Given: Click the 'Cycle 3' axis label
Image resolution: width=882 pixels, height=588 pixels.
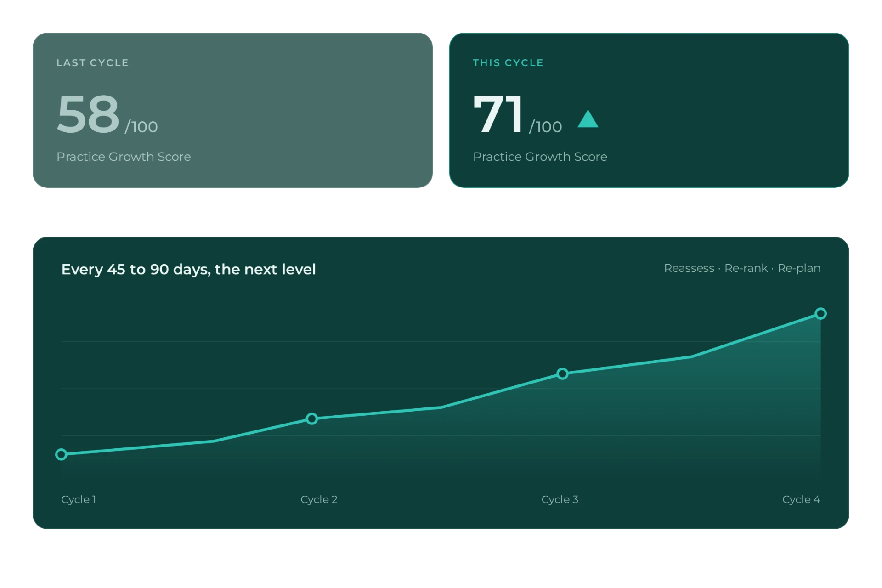Looking at the screenshot, I should click(x=560, y=499).
